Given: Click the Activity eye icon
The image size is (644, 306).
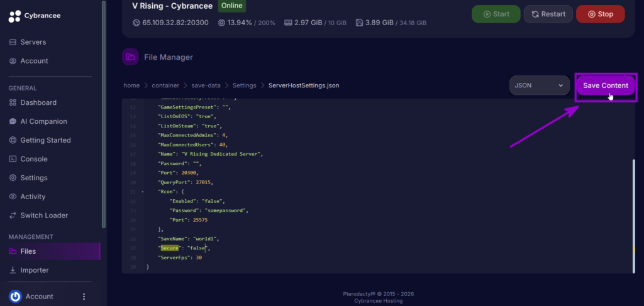Looking at the screenshot, I should coord(13,197).
